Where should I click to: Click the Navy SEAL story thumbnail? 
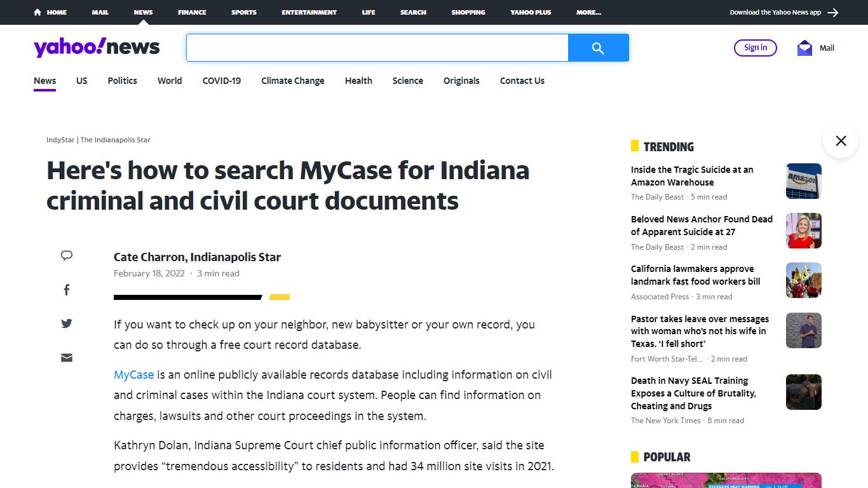pos(804,392)
